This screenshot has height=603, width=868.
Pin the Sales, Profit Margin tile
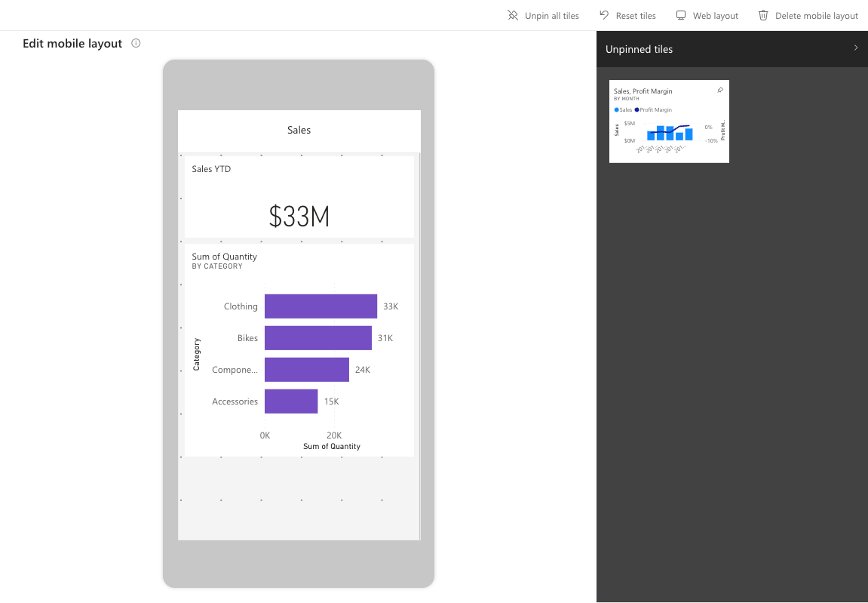[720, 90]
